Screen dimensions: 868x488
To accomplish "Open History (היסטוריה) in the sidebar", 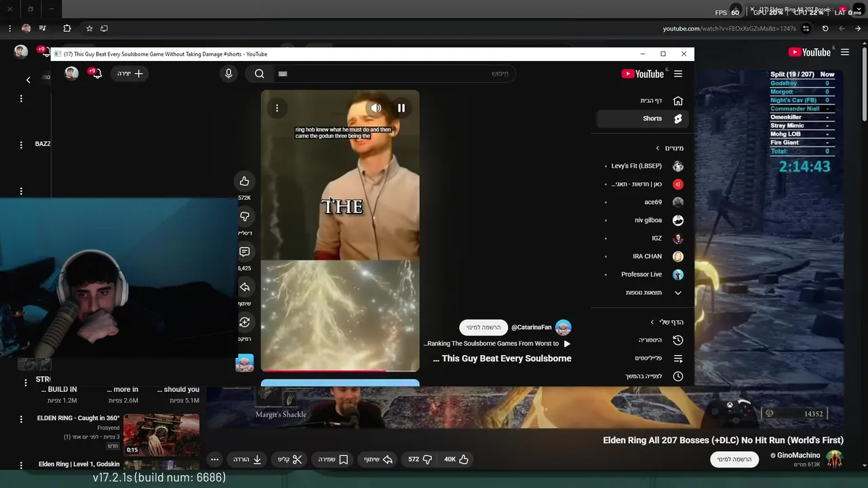I will [x=642, y=340].
